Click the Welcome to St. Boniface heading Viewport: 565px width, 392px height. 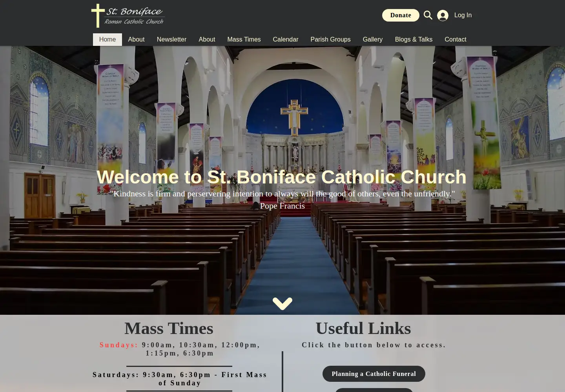click(x=282, y=177)
